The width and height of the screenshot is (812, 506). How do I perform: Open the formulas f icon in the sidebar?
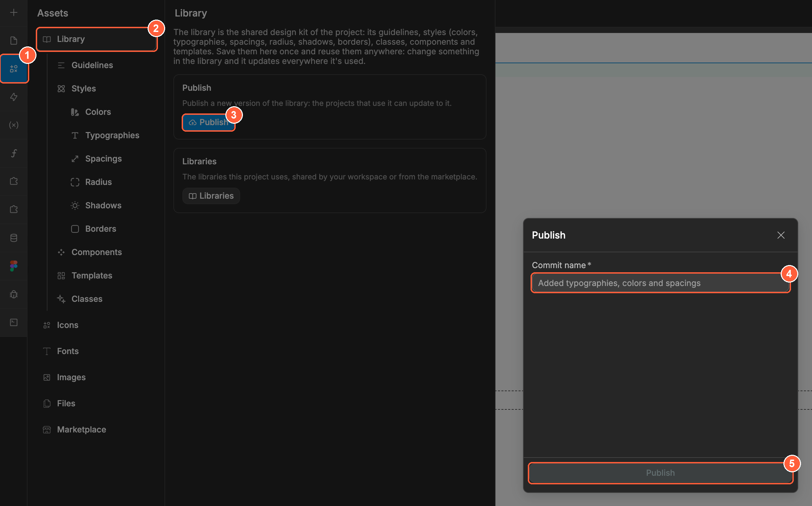[x=14, y=153]
